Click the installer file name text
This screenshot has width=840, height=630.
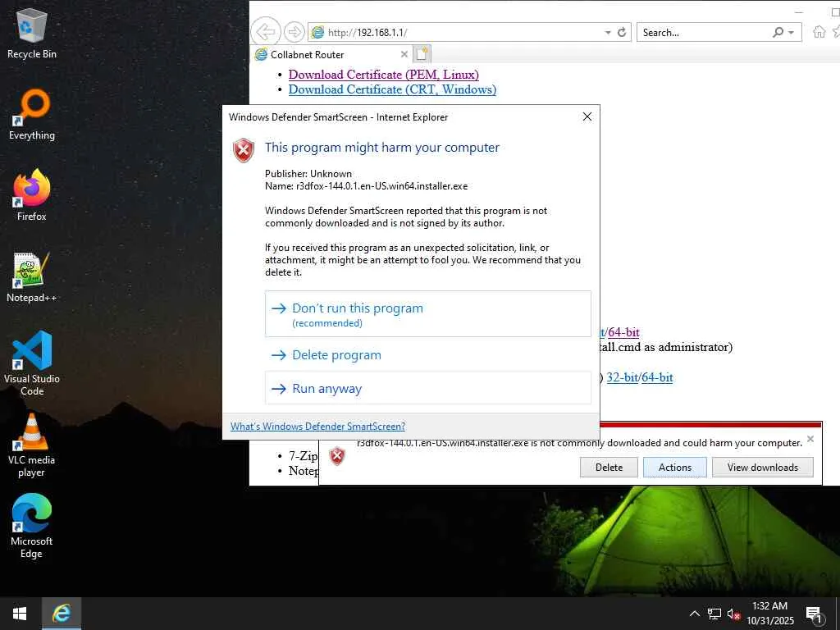coord(381,186)
